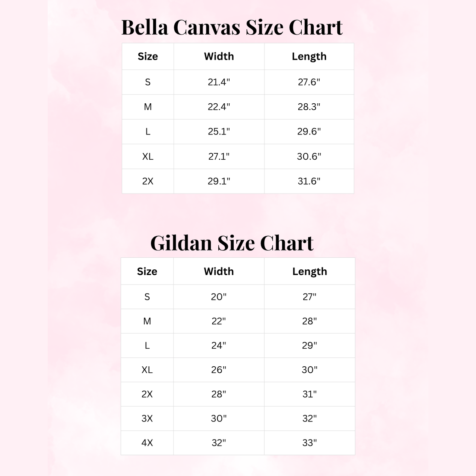The height and width of the screenshot is (476, 476).
Task: Select the 29.1" width cell
Action: (x=219, y=181)
